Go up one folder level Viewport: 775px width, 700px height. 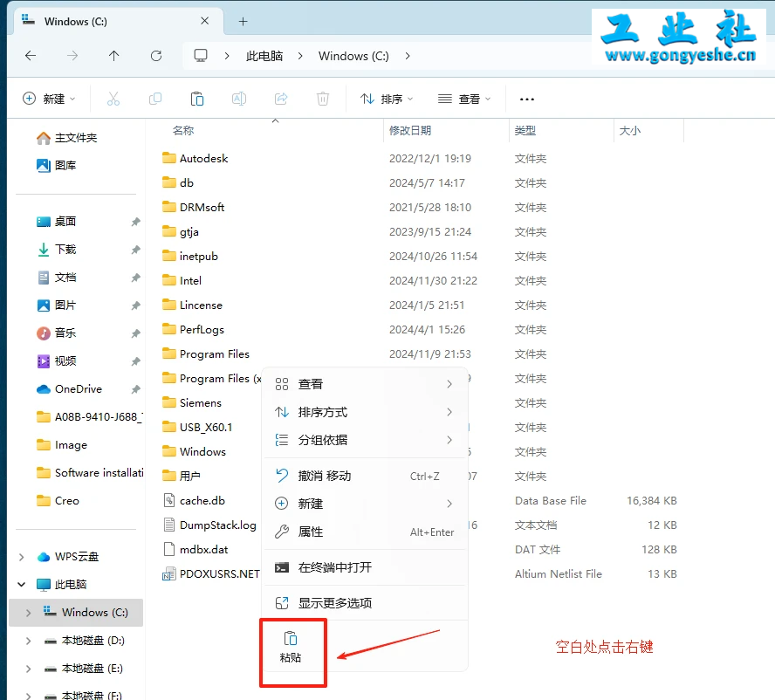pyautogui.click(x=113, y=56)
